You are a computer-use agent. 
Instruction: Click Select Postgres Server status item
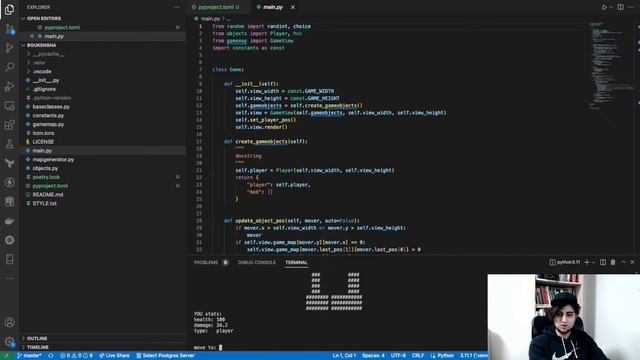click(x=165, y=356)
